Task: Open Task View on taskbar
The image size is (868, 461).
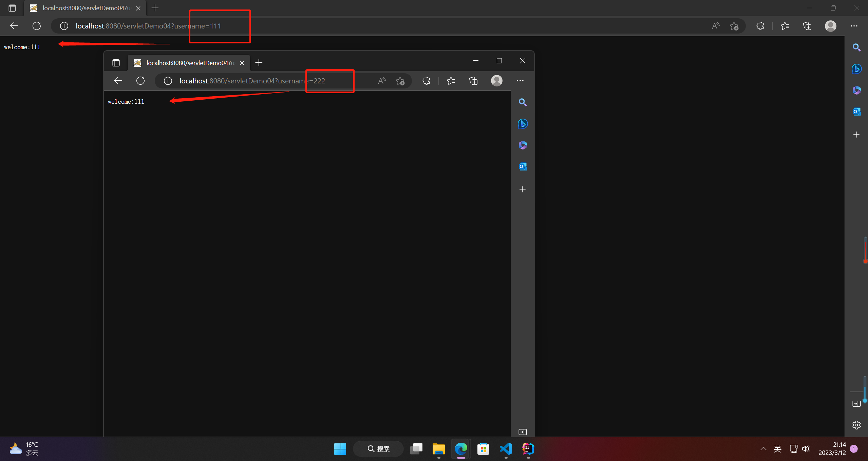Action: [x=416, y=449]
